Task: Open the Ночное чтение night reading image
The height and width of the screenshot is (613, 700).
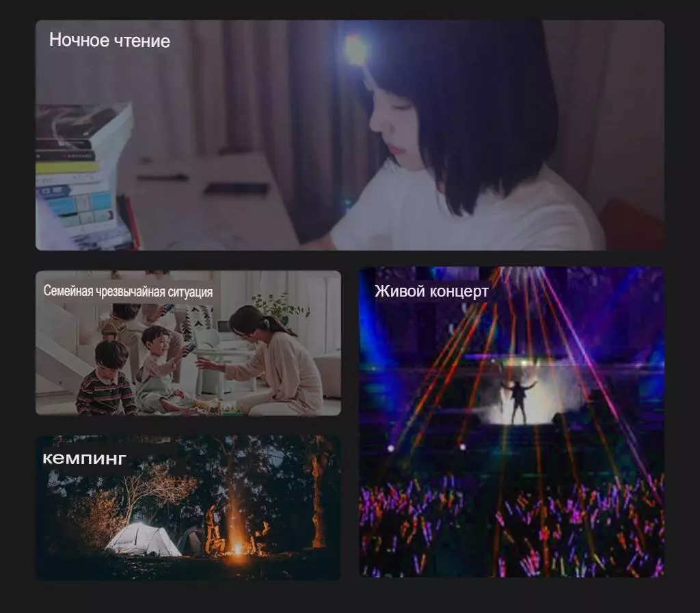Action: [349, 135]
